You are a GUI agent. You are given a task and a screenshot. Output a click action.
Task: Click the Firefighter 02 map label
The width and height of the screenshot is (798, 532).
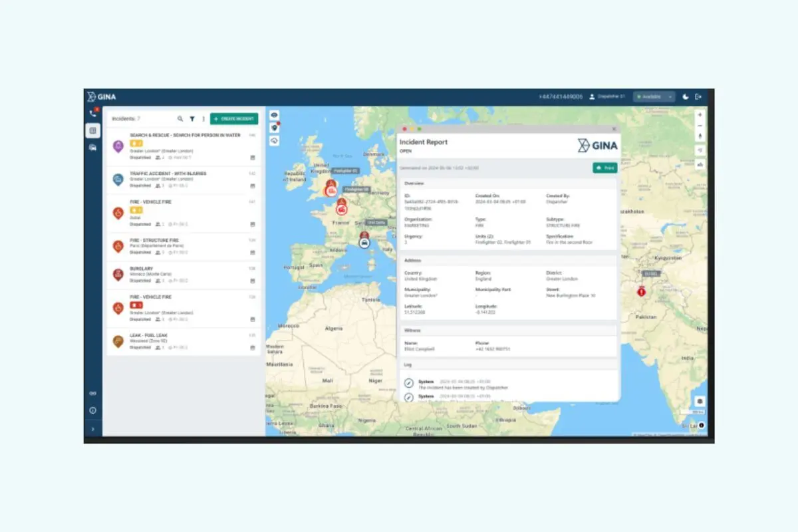pos(345,171)
